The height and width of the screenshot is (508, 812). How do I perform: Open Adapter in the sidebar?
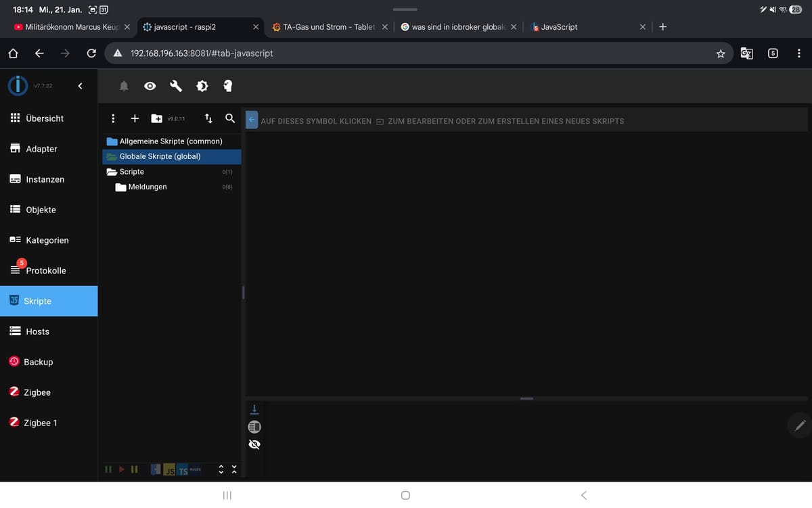coord(49,149)
